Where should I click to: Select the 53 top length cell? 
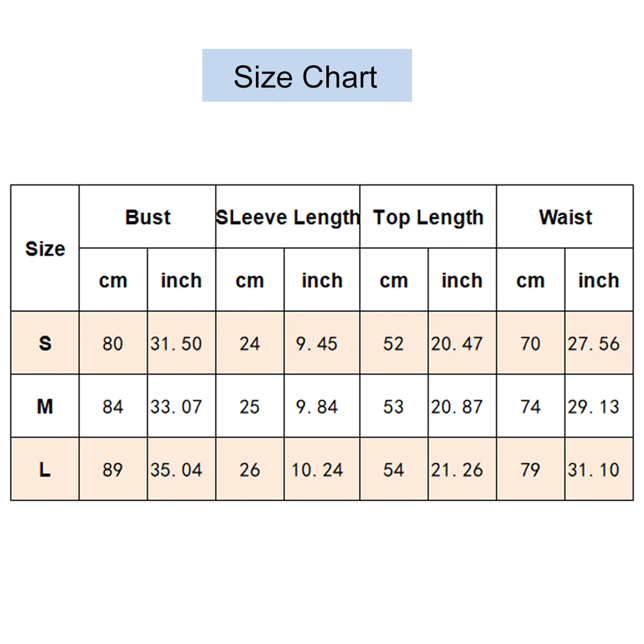(394, 407)
